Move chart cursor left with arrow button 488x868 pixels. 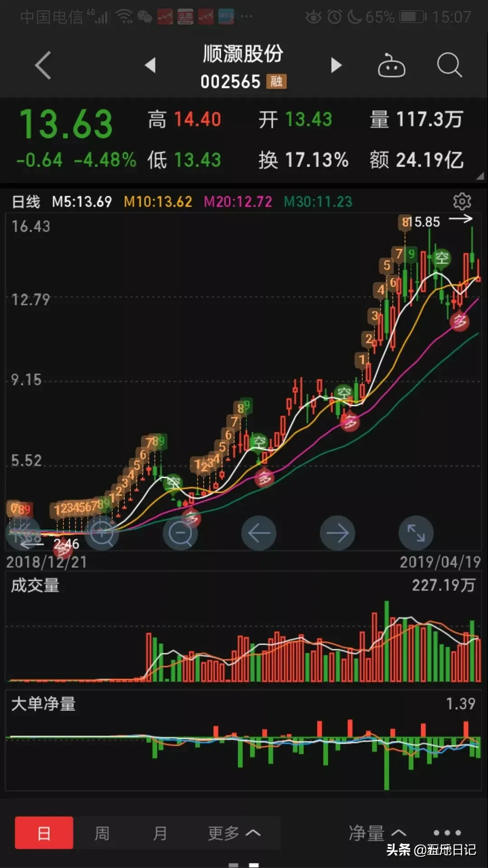(259, 533)
